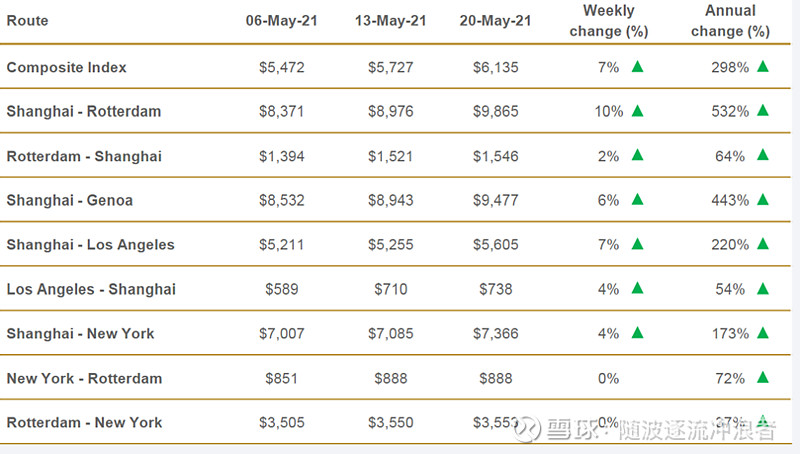
Task: Click green arrow beside New York - Rotterdam 72%
Action: [763, 378]
